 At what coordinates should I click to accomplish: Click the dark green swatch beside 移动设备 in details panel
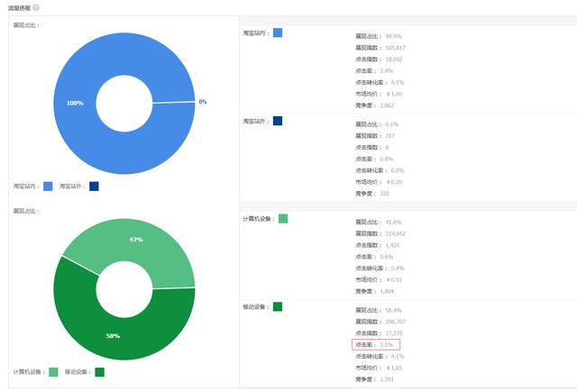pyautogui.click(x=278, y=306)
